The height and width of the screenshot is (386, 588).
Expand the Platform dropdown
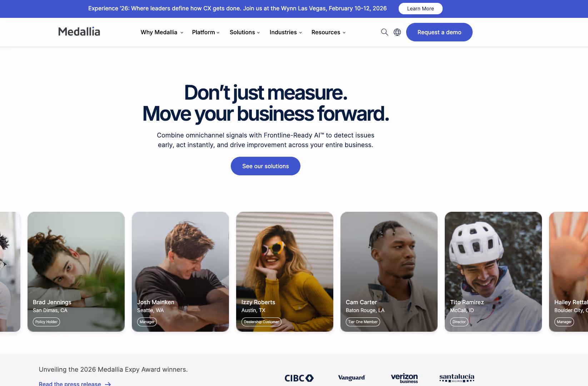click(x=206, y=32)
